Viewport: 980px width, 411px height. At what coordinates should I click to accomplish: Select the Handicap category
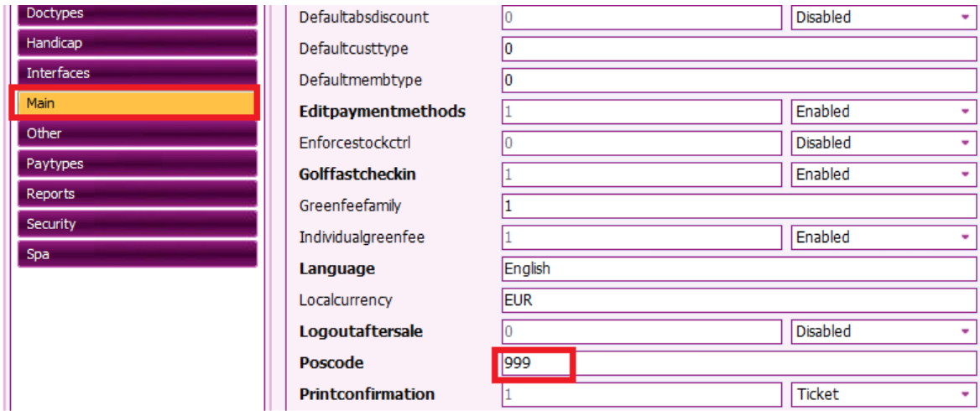point(138,43)
